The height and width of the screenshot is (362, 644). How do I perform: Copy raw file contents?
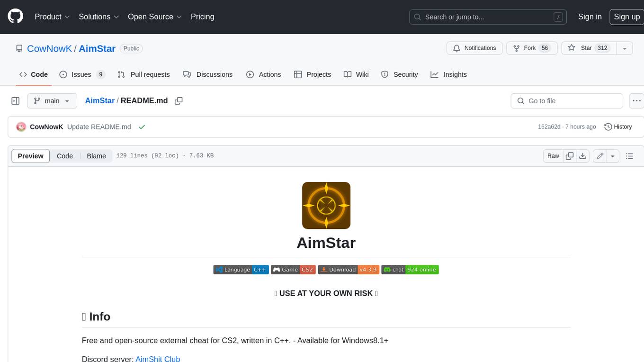click(570, 156)
